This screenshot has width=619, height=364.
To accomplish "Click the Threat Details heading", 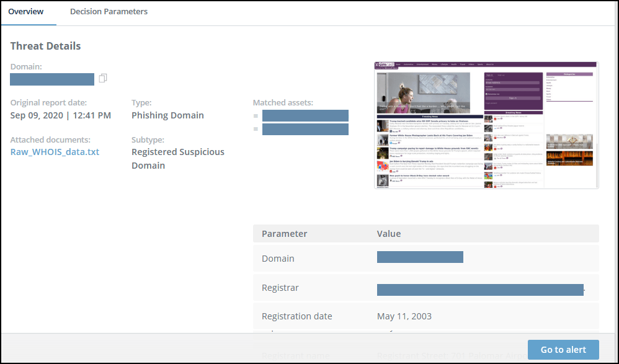I will point(45,46).
